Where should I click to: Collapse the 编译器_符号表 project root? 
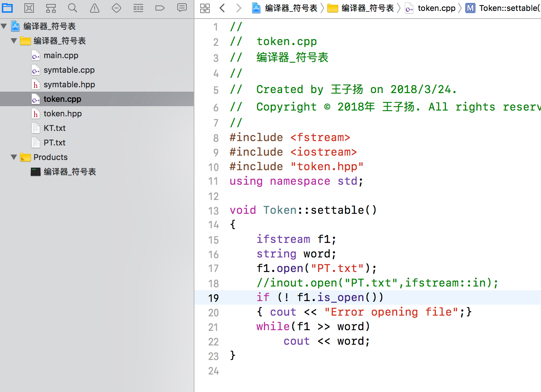[x=4, y=26]
